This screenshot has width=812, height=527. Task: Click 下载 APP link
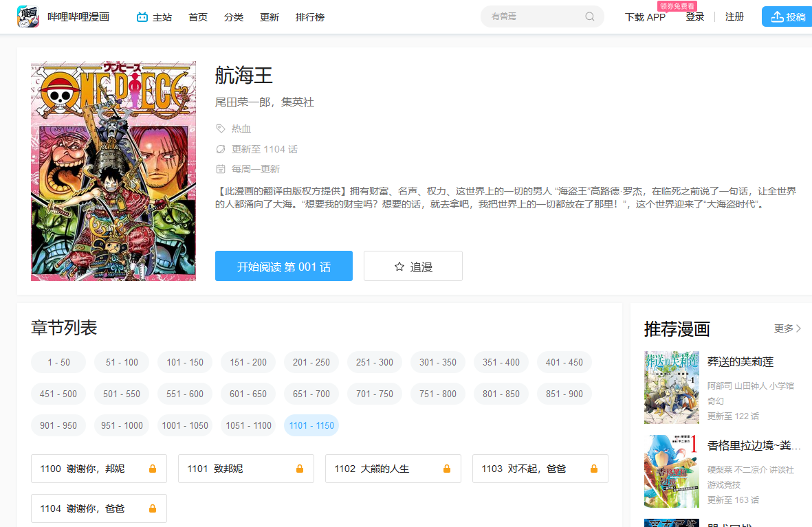point(645,17)
